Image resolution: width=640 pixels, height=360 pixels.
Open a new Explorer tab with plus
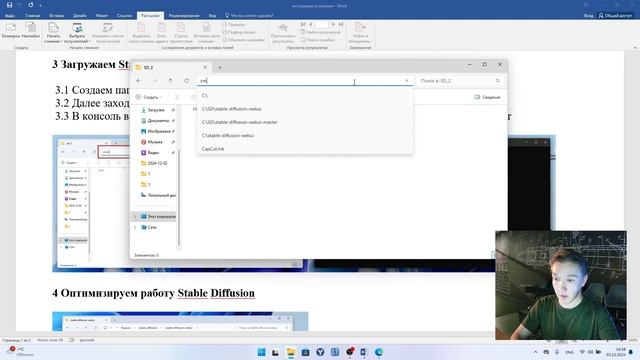[220, 67]
